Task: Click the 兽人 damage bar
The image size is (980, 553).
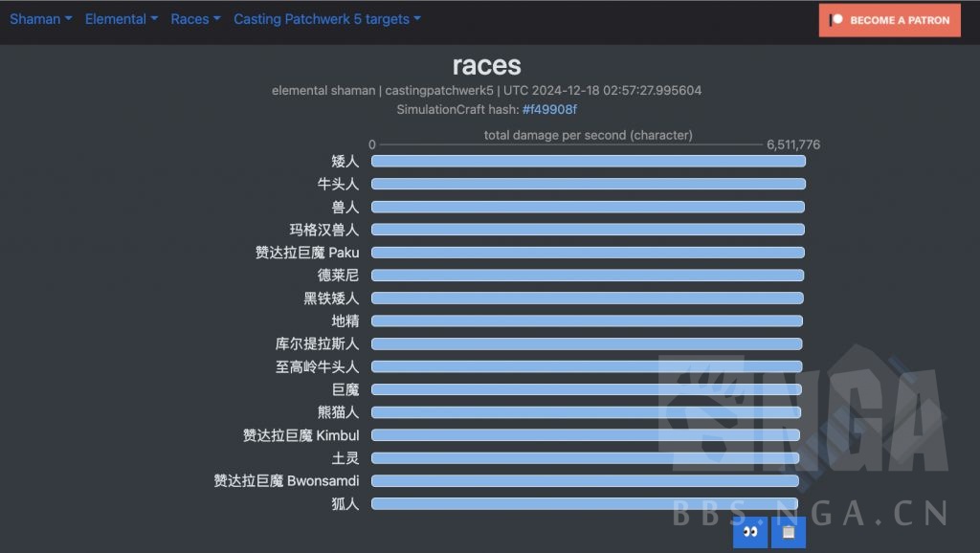Action: pos(588,207)
